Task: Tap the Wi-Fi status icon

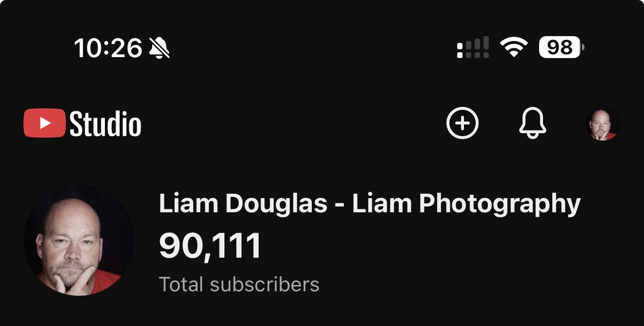Action: [x=514, y=48]
